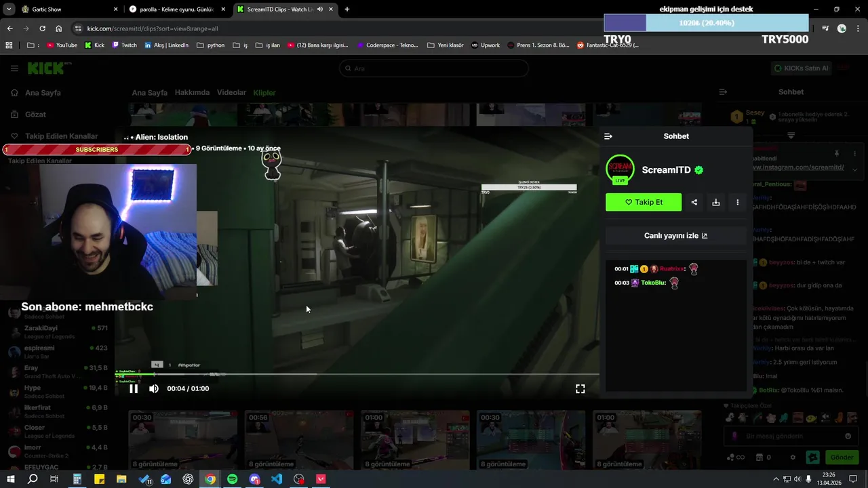Image resolution: width=868 pixels, height=488 pixels.
Task: Switch to the parolla browser tab
Action: click(x=178, y=9)
